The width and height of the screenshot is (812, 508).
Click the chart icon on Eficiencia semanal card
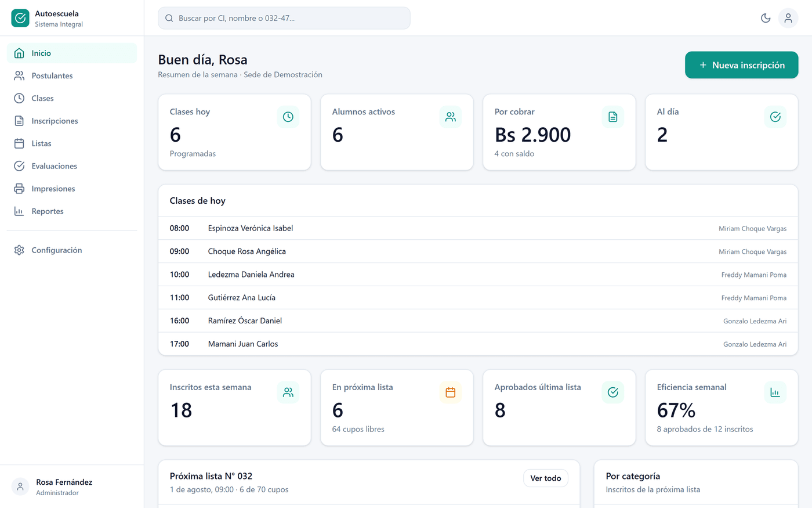[x=775, y=392]
